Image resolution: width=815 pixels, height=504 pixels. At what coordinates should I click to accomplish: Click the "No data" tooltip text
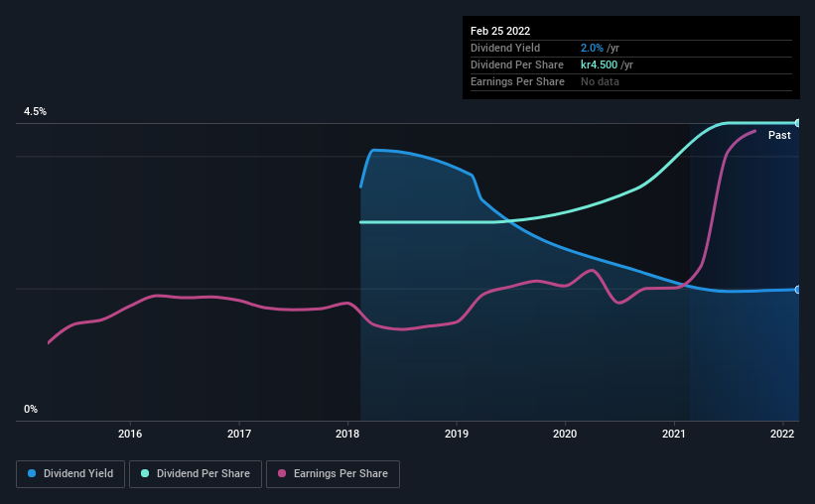tap(600, 81)
